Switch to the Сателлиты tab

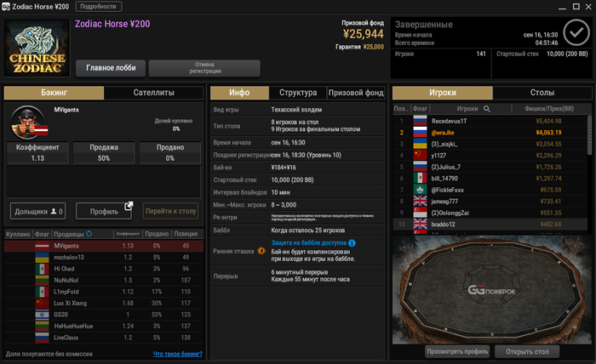click(153, 93)
